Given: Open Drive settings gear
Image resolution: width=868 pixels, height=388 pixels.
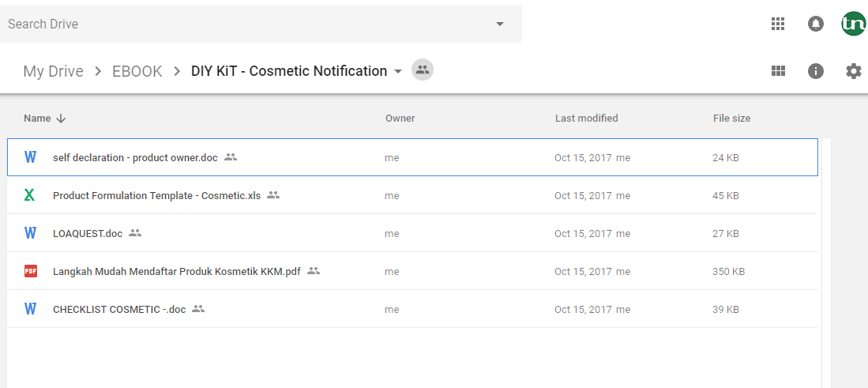Looking at the screenshot, I should pyautogui.click(x=854, y=71).
